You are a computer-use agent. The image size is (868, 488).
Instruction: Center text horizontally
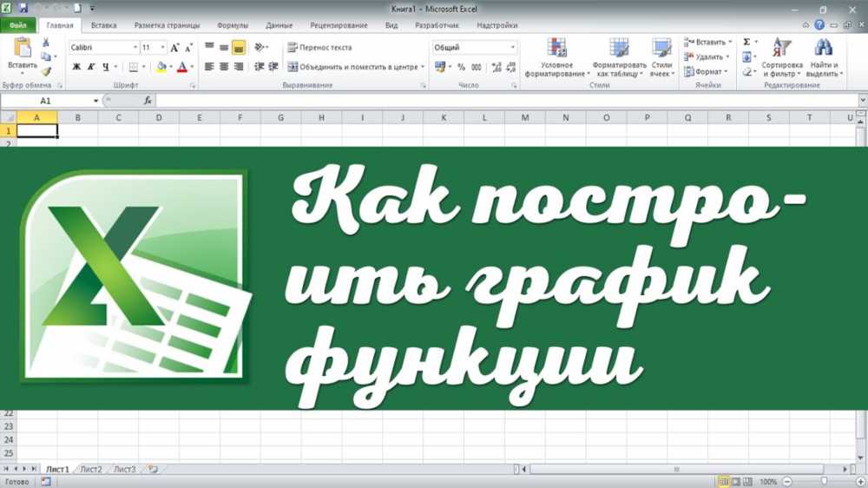click(x=224, y=67)
